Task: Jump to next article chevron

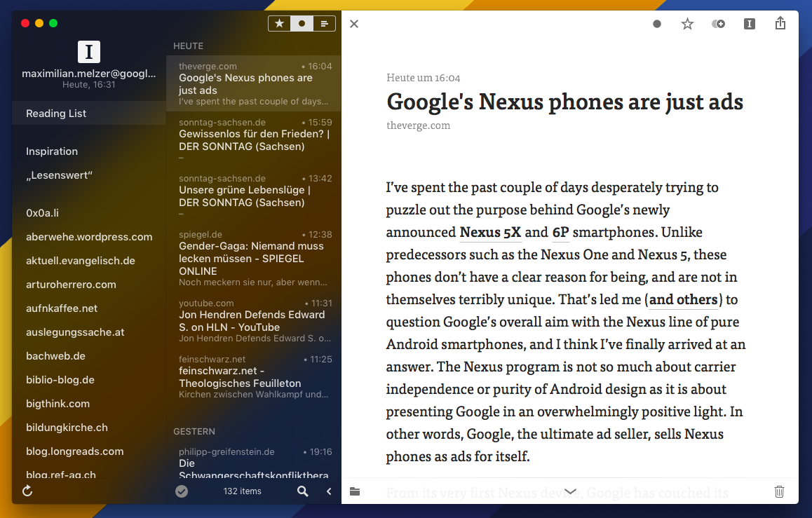Action: [570, 491]
